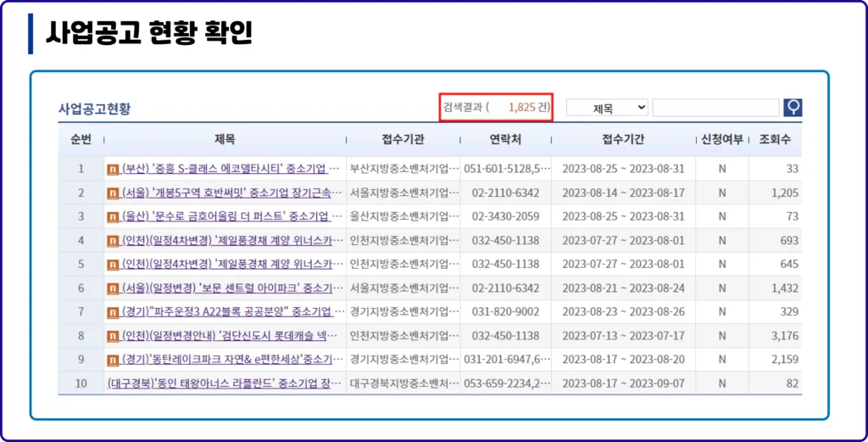Image resolution: width=868 pixels, height=442 pixels.
Task: Click the 1,825 search result count
Action: [x=521, y=107]
